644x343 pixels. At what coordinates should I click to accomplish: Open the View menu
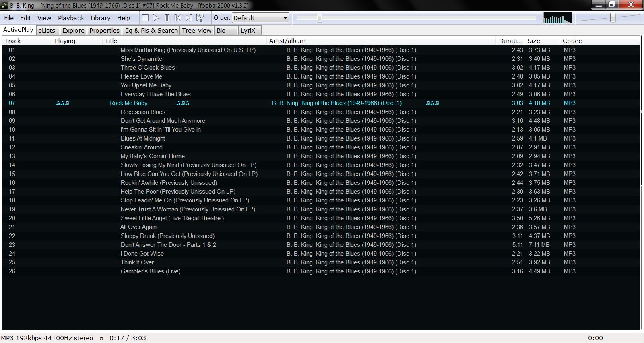(44, 18)
